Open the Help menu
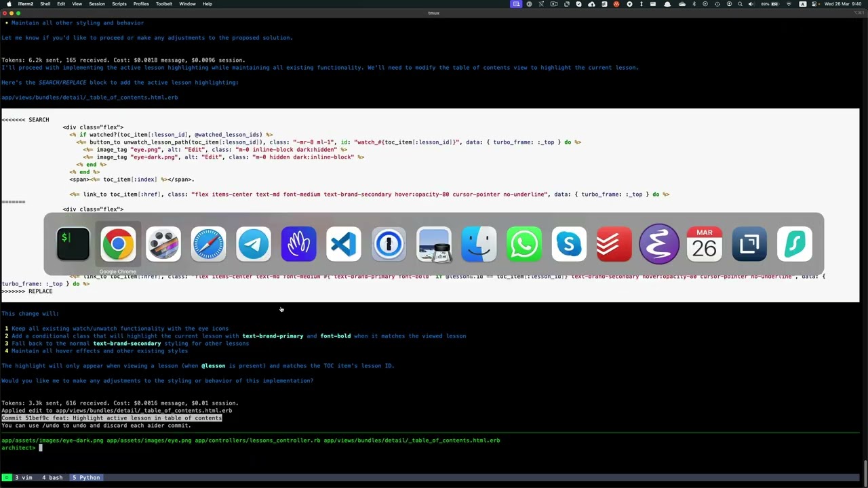 tap(208, 4)
